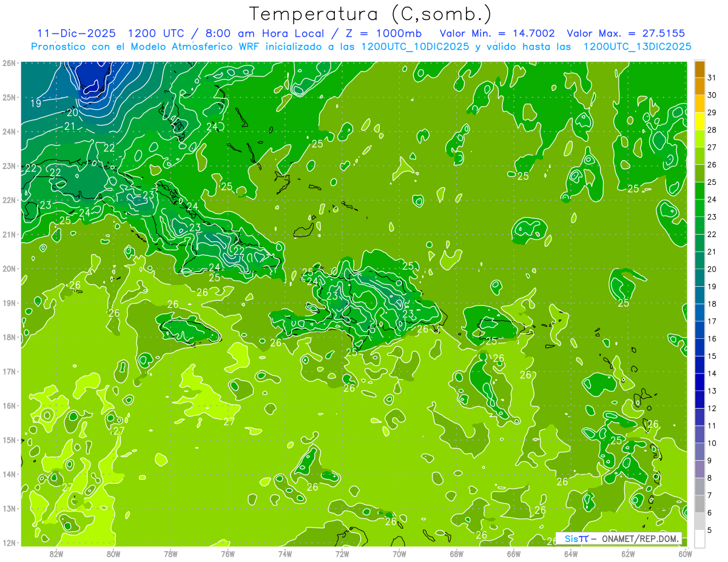Image resolution: width=728 pixels, height=562 pixels.
Task: Click the longitude axis label "74W"
Action: (285, 554)
